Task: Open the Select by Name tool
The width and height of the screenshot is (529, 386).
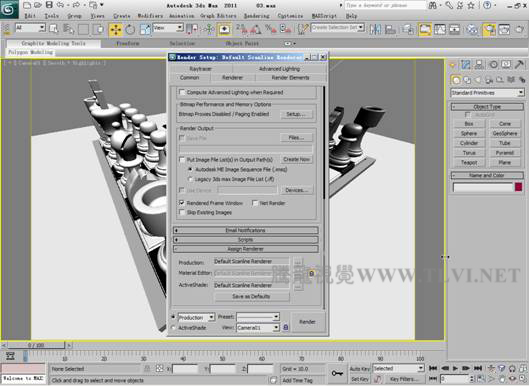Action: tap(68, 29)
